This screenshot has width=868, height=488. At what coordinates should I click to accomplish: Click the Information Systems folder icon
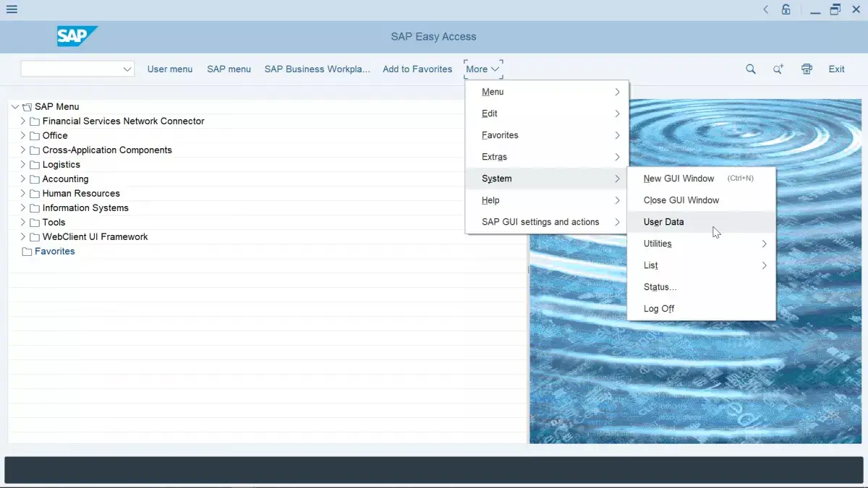pos(35,208)
